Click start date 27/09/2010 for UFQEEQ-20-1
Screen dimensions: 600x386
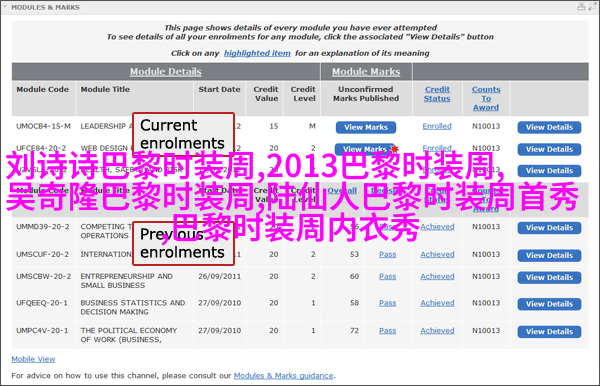219,303
